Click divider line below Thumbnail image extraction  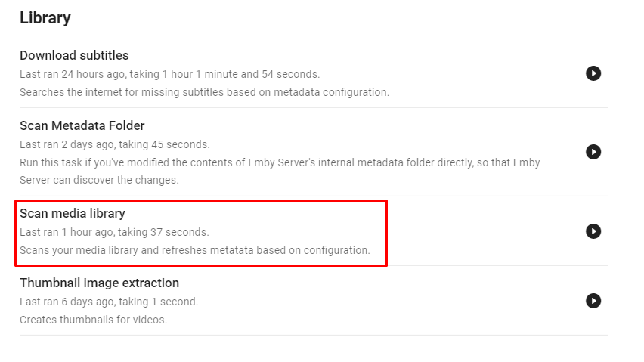314,335
